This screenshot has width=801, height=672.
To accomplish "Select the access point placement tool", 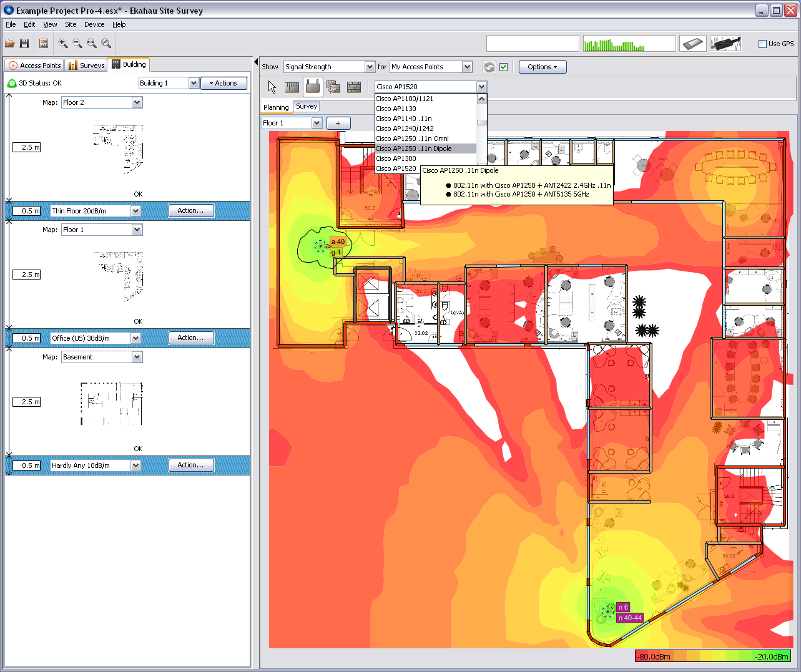I will click(313, 87).
